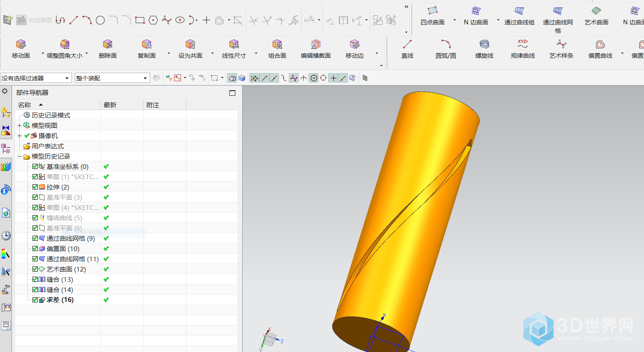644x352 pixels.
Task: Pick the Line sketch tool in top toolbar
Action: coord(74,20)
